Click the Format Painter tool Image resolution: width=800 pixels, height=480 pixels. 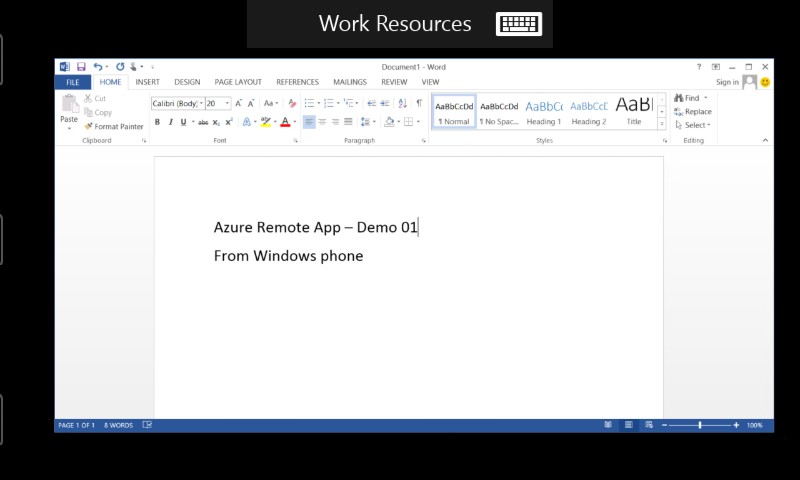tap(113, 127)
